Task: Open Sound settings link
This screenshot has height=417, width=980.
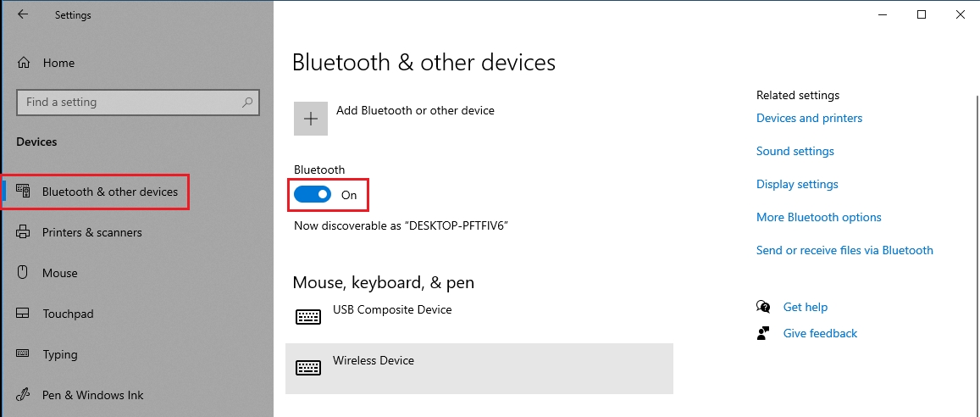Action: click(795, 152)
